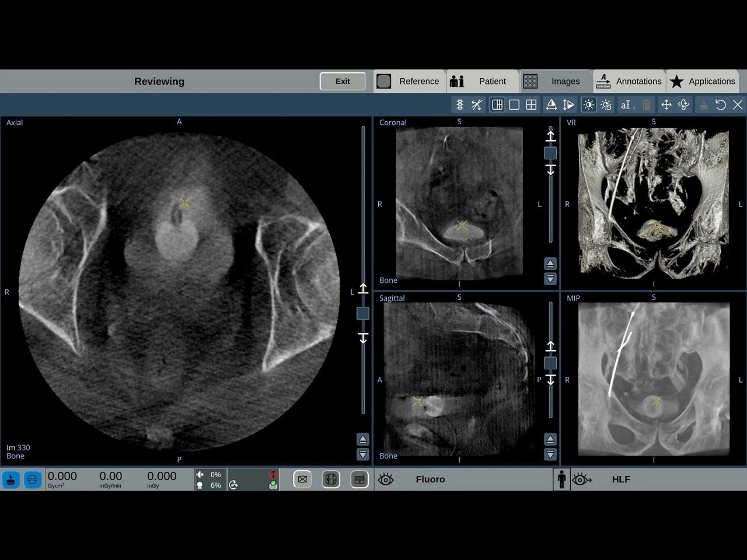Open the text annotation dropdown

(626, 105)
